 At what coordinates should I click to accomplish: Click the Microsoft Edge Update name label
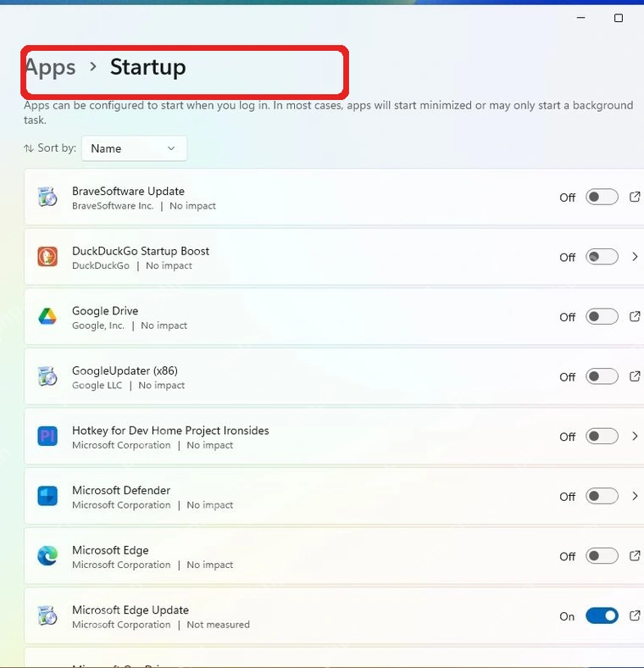click(x=130, y=610)
